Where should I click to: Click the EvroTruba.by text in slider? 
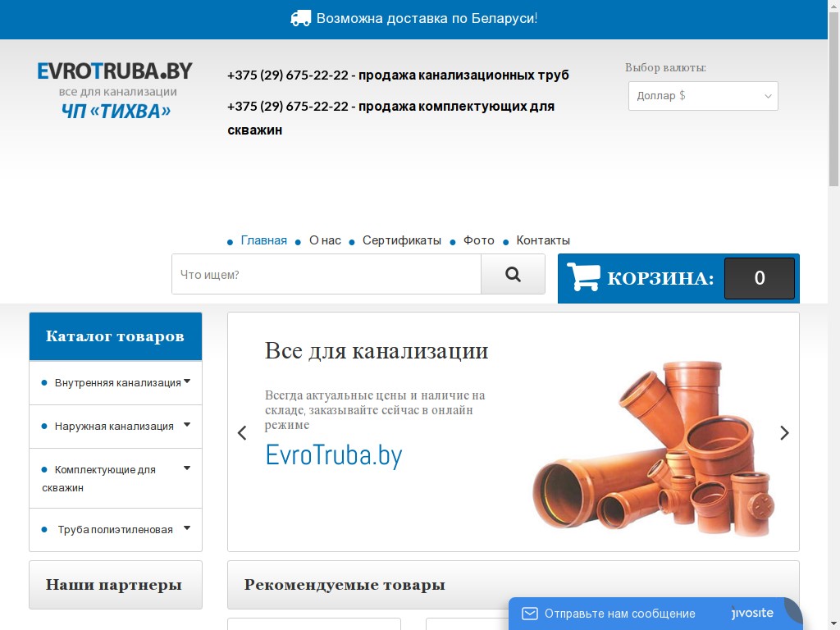point(334,456)
